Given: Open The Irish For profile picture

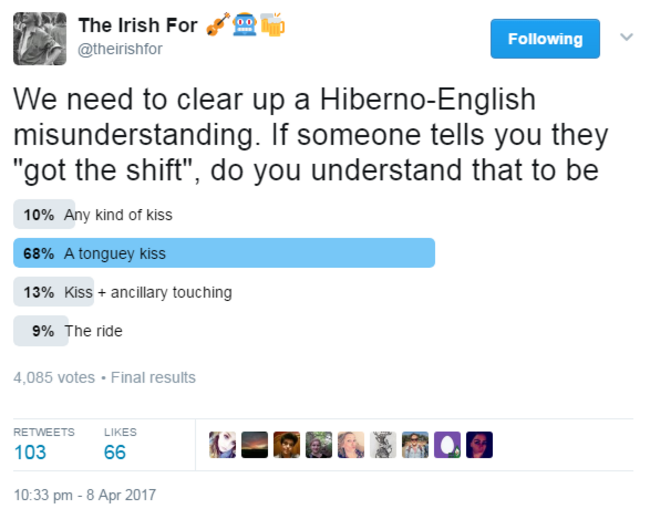Looking at the screenshot, I should click(x=40, y=39).
